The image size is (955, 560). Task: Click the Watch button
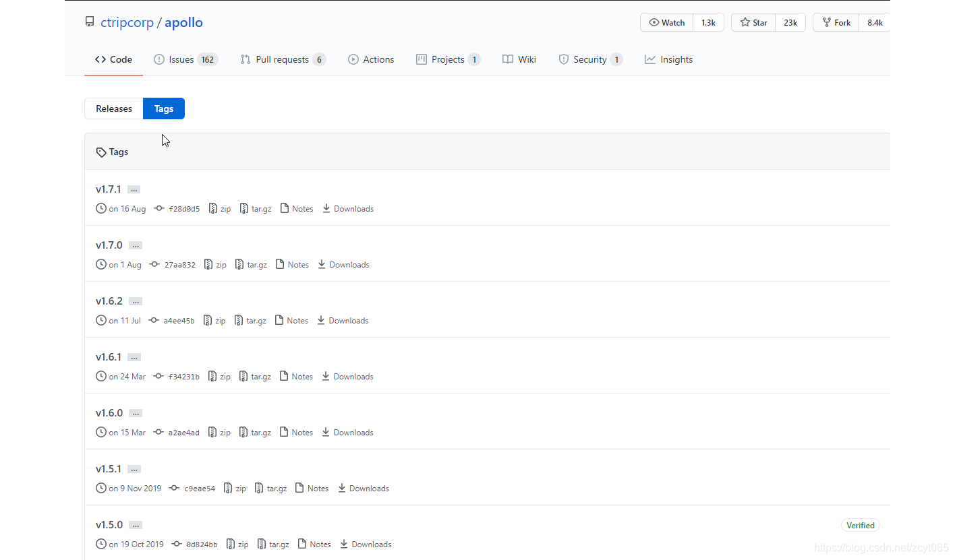tap(666, 22)
